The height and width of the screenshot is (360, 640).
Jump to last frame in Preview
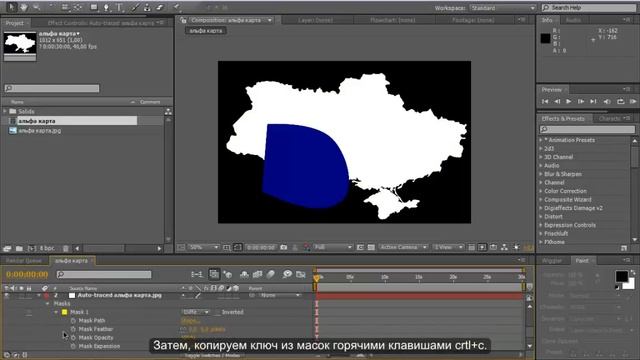click(x=593, y=101)
